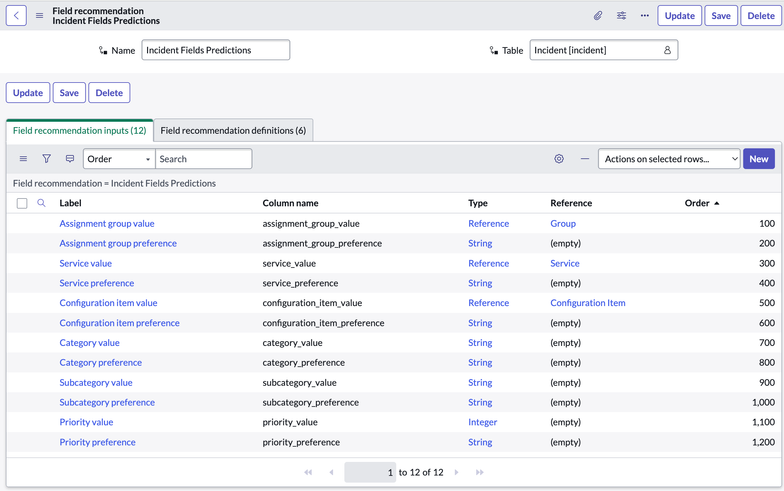Click the Label column header

[70, 203]
